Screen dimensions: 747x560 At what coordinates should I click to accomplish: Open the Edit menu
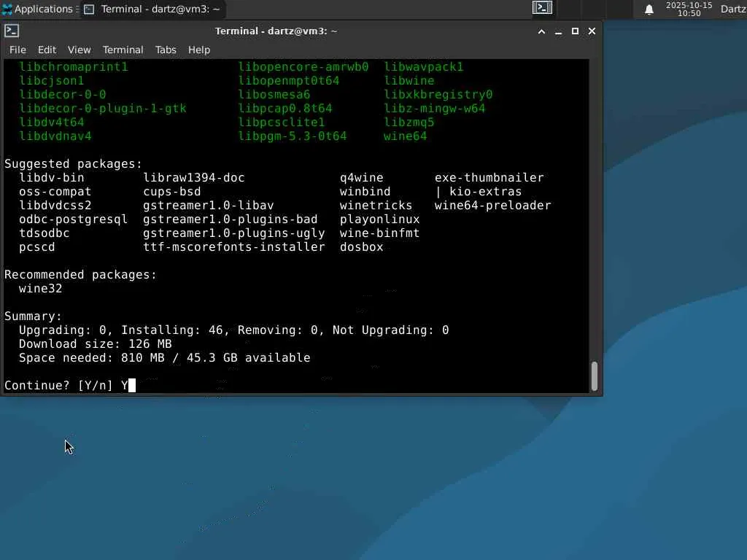point(47,50)
